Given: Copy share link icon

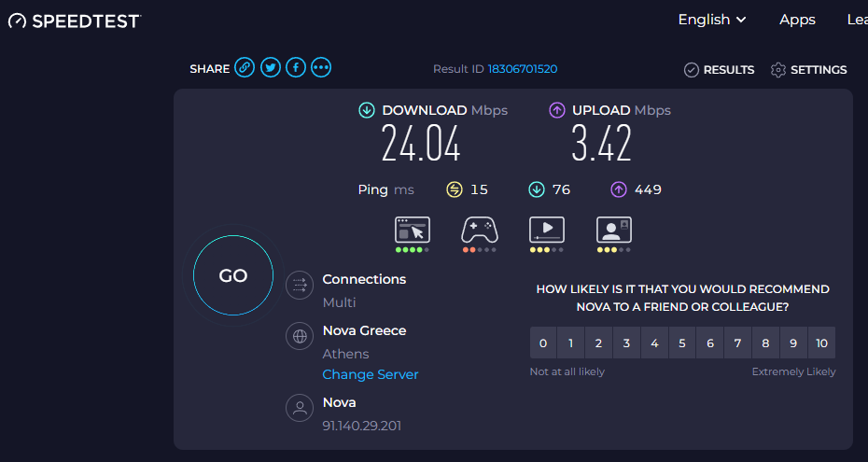Looking at the screenshot, I should 245,67.
